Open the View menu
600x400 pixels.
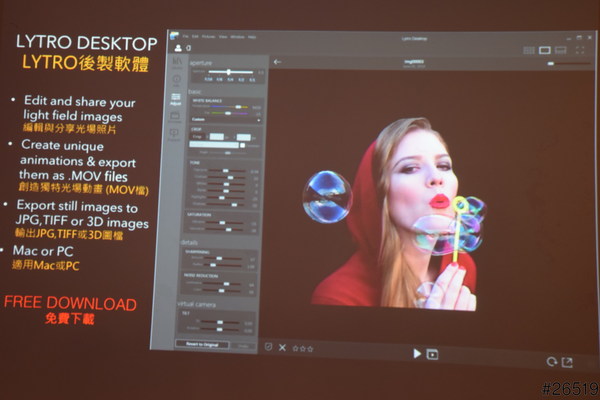pos(223,37)
